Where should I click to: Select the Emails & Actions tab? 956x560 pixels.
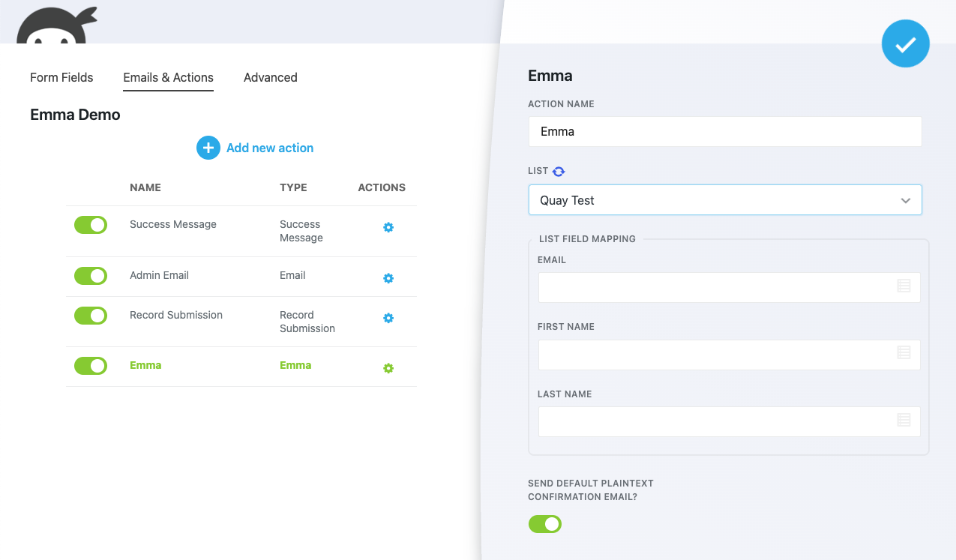coord(169,77)
